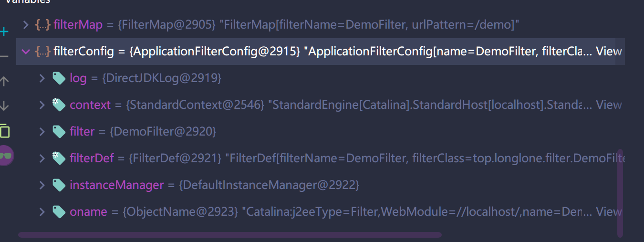The height and width of the screenshot is (242, 644).
Task: Expand the filterMap variable node
Action: point(26,25)
